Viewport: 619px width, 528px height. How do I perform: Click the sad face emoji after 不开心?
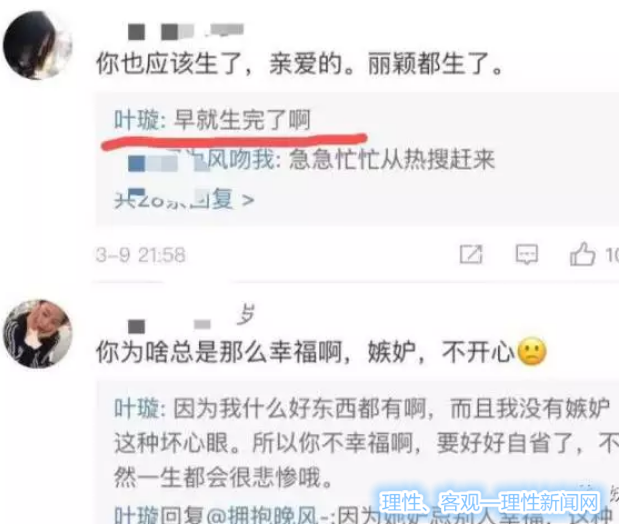pos(532,351)
